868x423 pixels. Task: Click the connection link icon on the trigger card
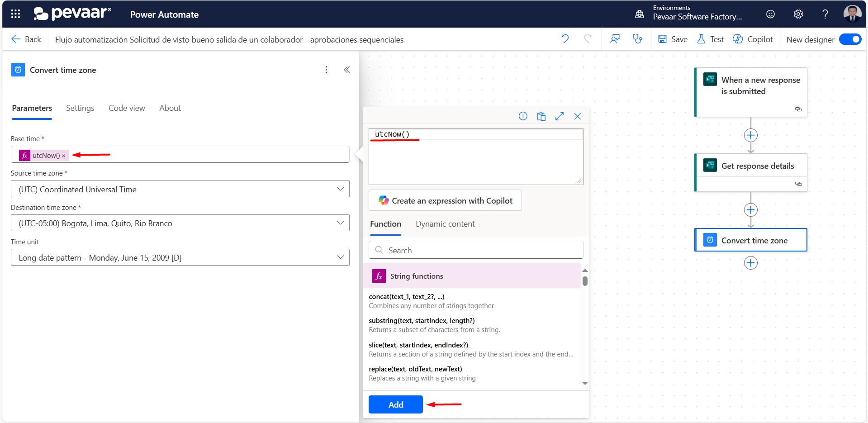(798, 109)
